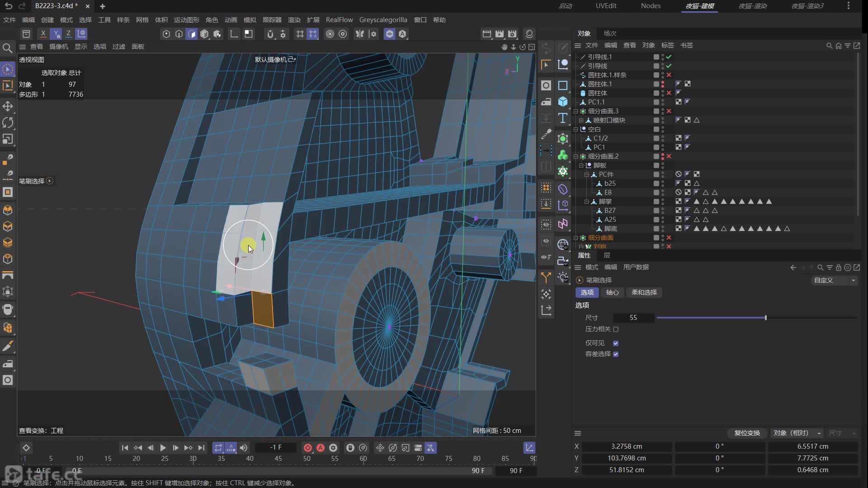
Task: Open the 网格 menu
Action: (x=142, y=20)
